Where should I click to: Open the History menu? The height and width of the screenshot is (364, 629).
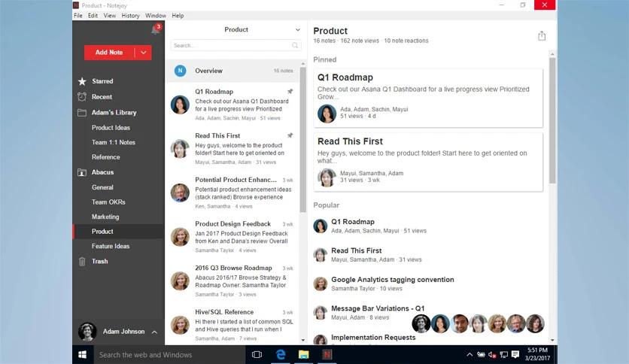(x=130, y=16)
